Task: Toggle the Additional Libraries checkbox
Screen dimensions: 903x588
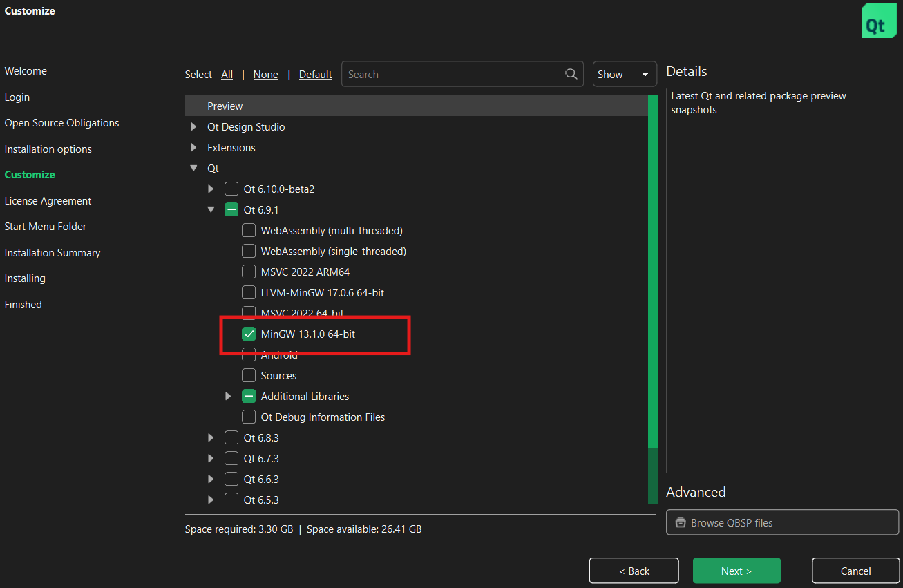Action: tap(249, 396)
